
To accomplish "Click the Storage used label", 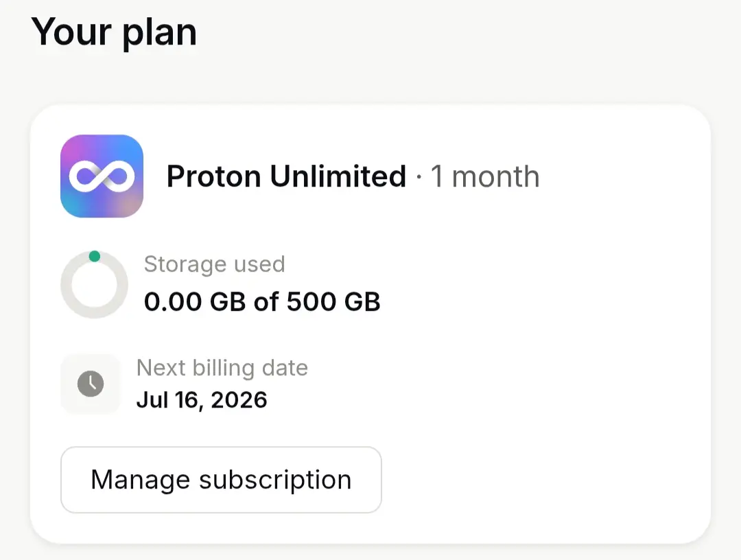I will (215, 264).
